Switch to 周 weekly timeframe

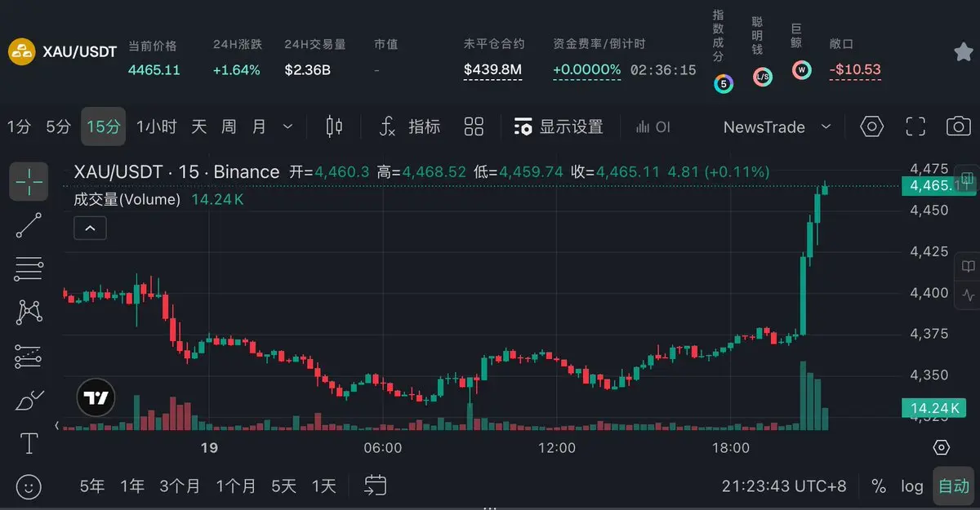pos(229,126)
